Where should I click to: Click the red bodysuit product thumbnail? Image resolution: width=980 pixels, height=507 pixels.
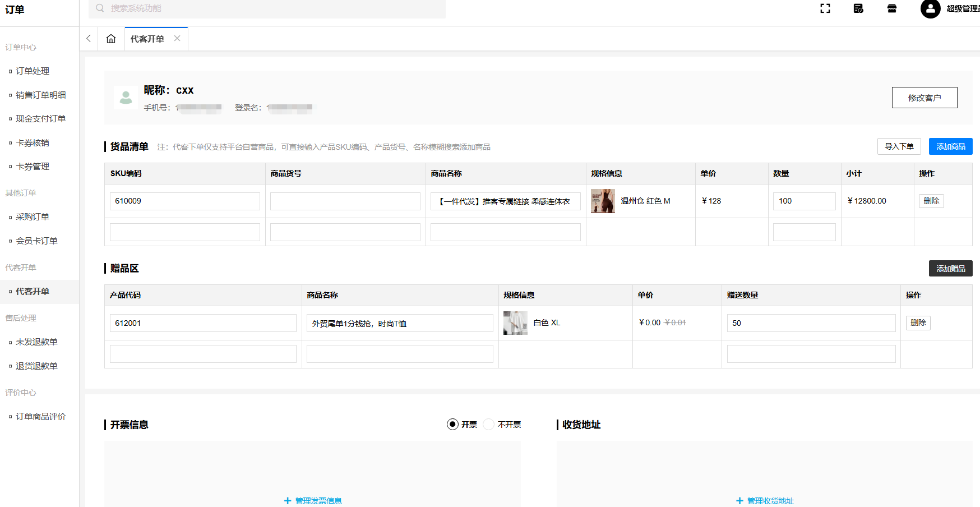[x=603, y=201]
